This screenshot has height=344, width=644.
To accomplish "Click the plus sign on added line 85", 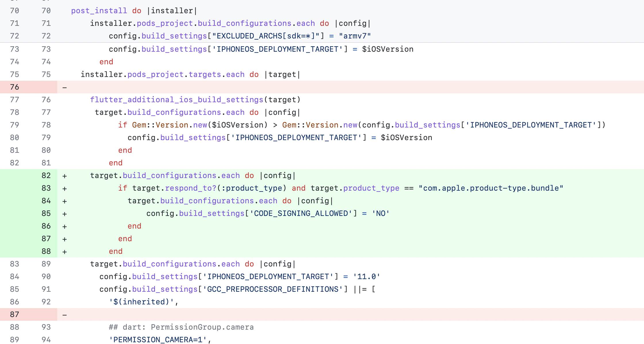I will [65, 213].
